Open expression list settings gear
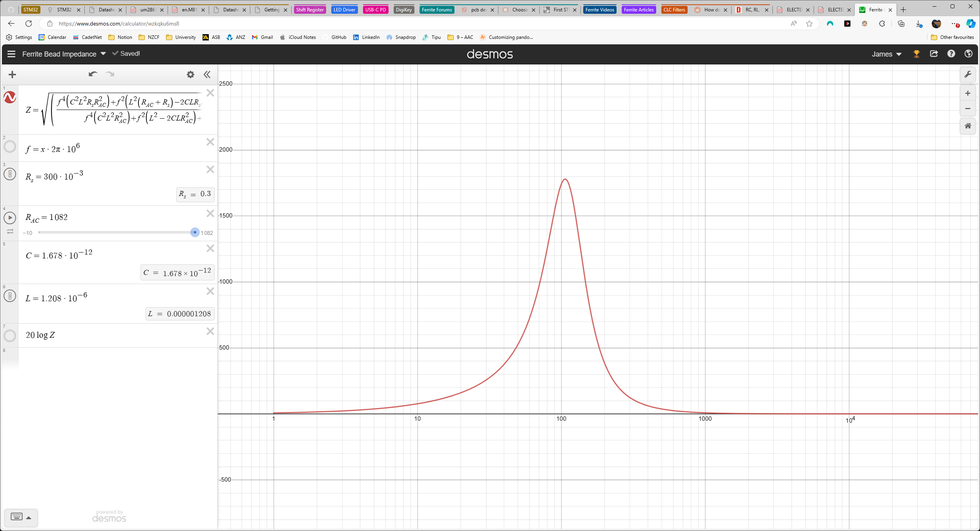 190,75
